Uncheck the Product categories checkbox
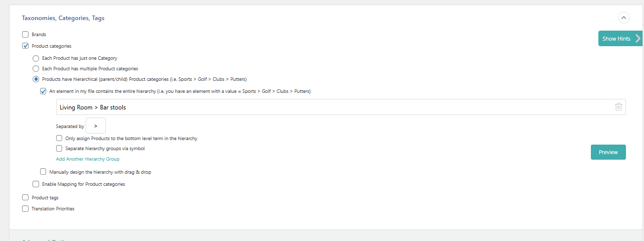The width and height of the screenshot is (644, 241). click(x=26, y=46)
